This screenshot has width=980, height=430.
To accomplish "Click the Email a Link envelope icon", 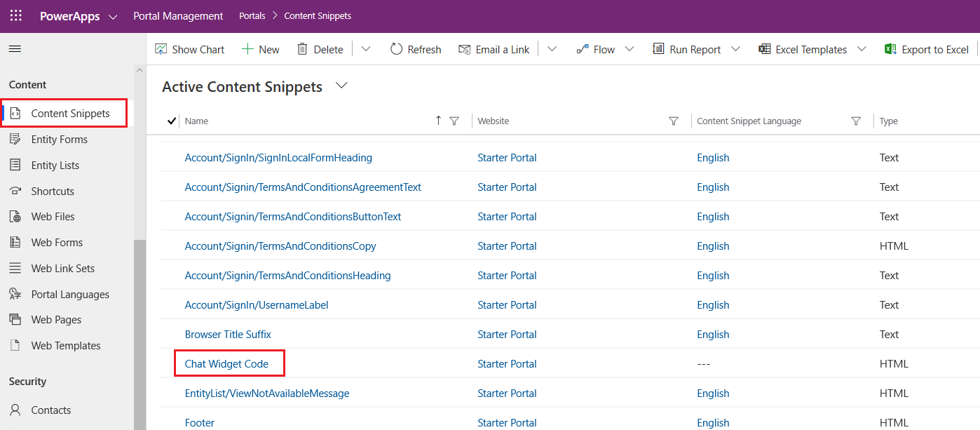I will [464, 49].
